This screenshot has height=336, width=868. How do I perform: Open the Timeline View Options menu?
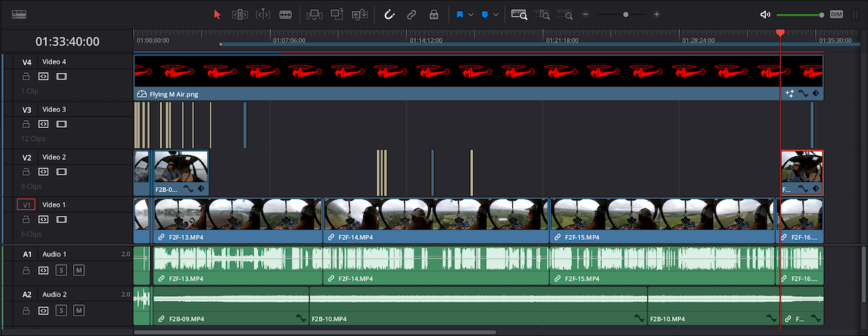[19, 14]
